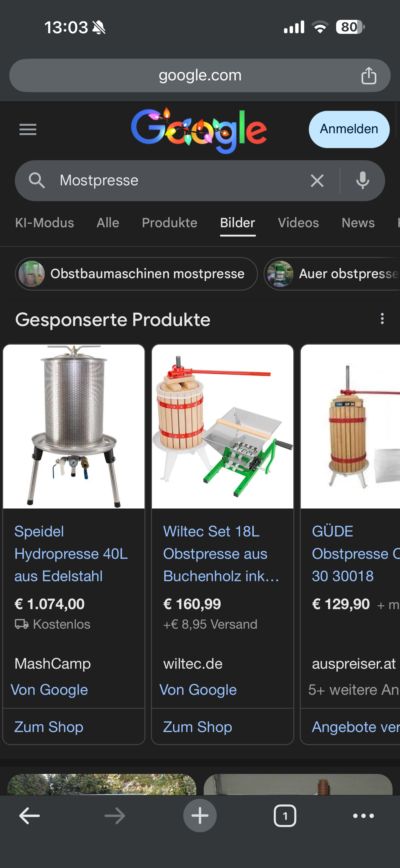Select the KI-Modus tab
The image size is (400, 868).
click(x=44, y=223)
